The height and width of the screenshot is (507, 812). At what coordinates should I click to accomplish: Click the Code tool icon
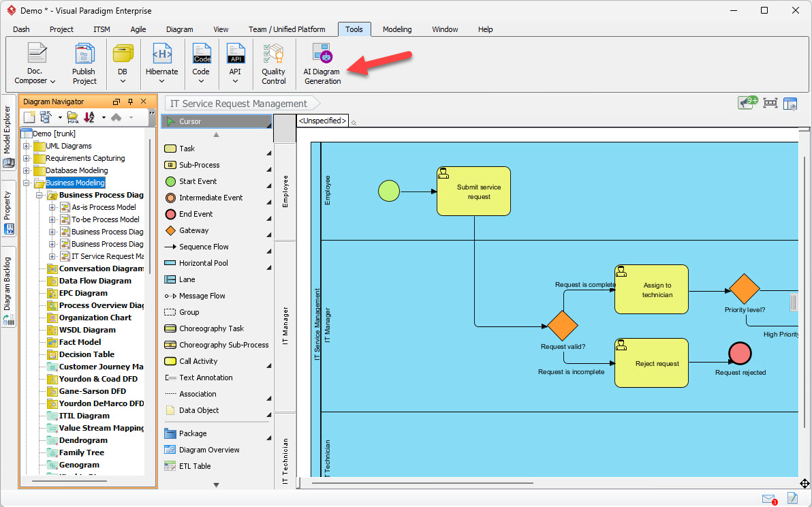coord(202,53)
